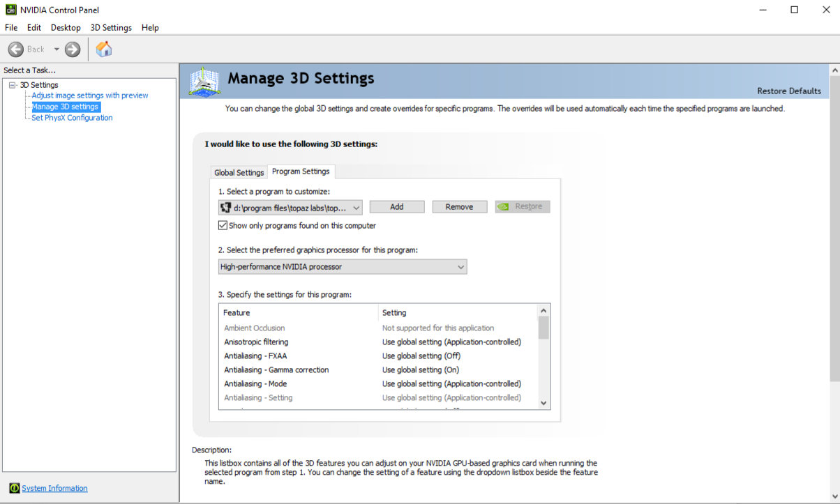Viewport: 840px width, 504px height.
Task: Switch to the Global Settings tab
Action: click(239, 172)
